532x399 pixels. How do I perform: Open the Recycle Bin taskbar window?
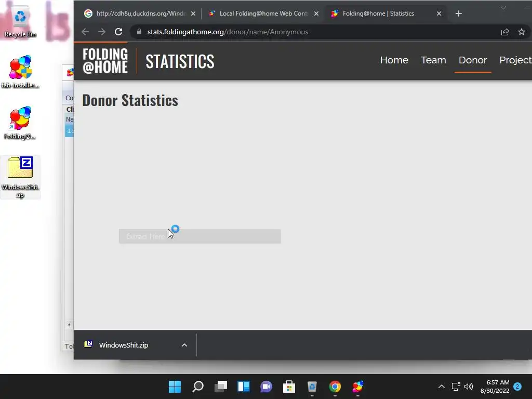[312, 387]
